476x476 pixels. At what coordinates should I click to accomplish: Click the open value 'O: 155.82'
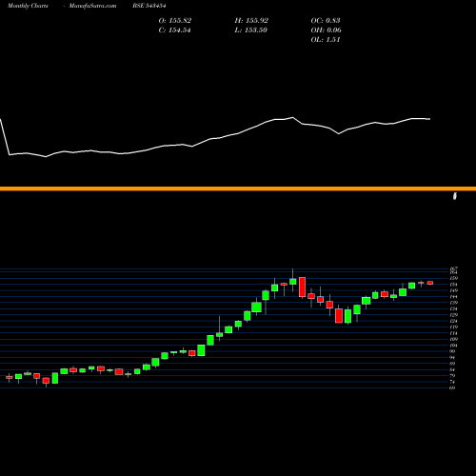click(x=175, y=21)
